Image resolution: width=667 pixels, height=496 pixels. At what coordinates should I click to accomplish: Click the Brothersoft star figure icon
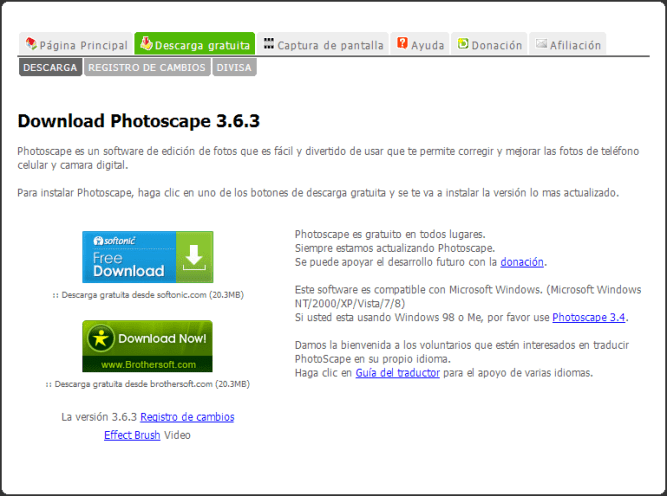pyautogui.click(x=101, y=339)
